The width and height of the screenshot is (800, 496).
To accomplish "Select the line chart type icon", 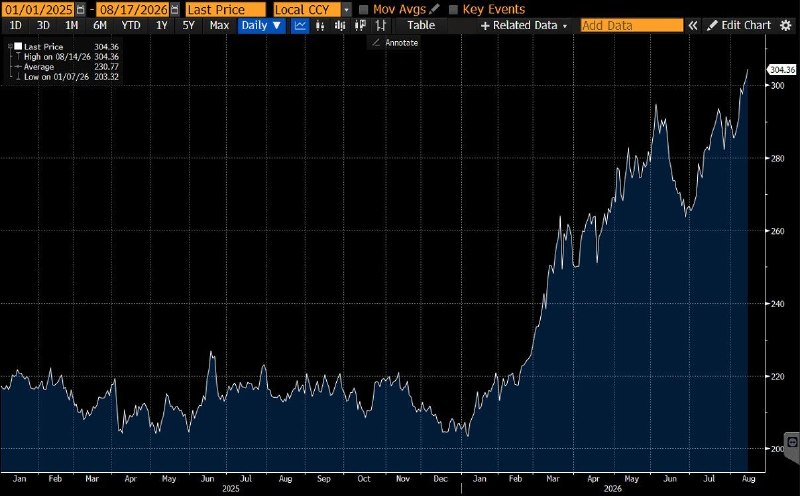I will pyautogui.click(x=301, y=26).
